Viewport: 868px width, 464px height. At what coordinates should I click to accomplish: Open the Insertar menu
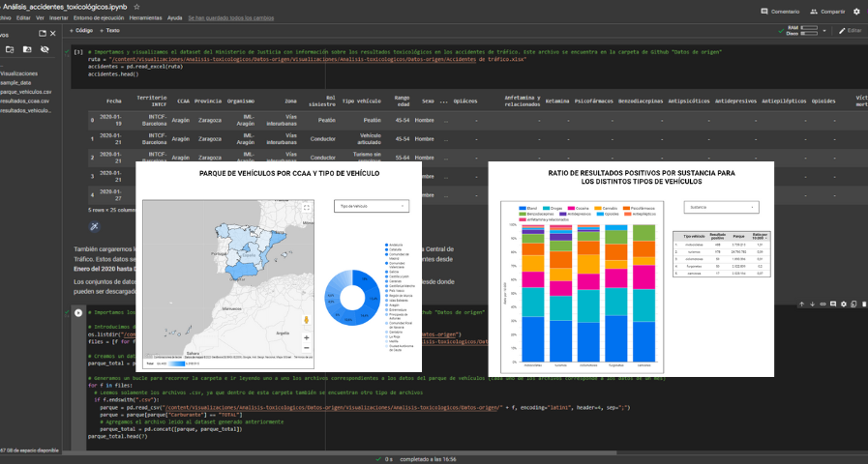pos(59,18)
